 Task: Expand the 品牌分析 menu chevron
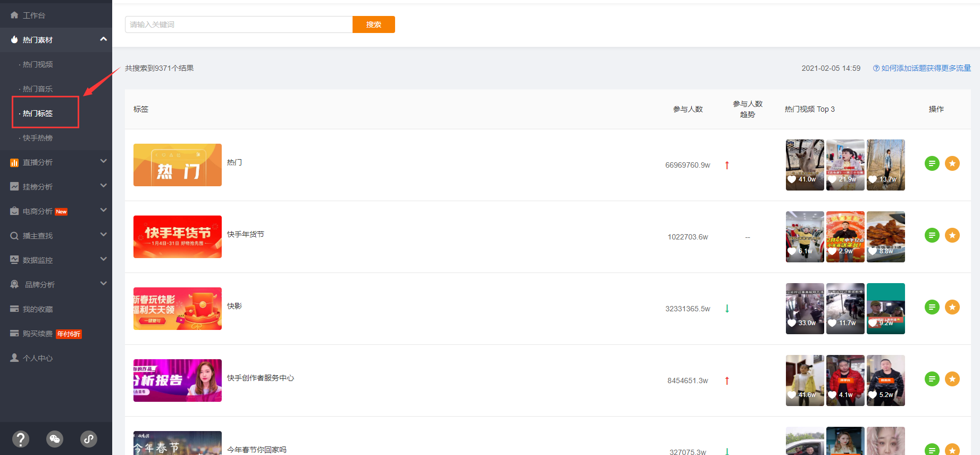(x=103, y=284)
